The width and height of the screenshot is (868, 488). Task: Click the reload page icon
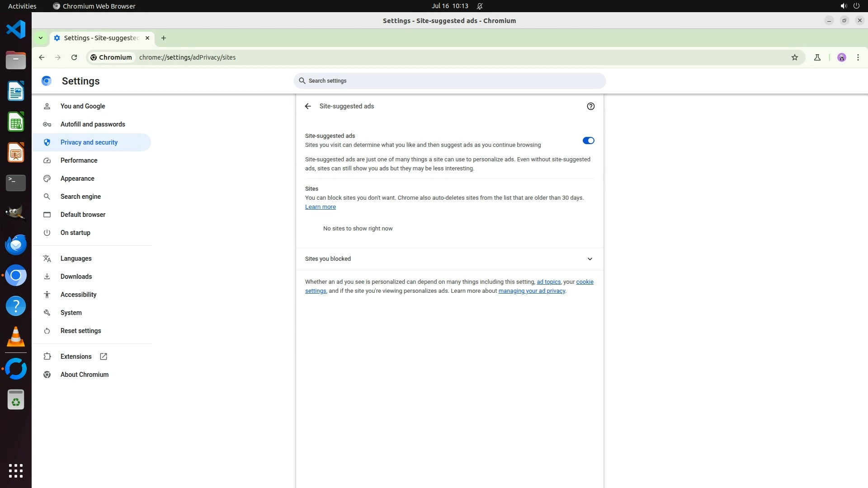74,57
